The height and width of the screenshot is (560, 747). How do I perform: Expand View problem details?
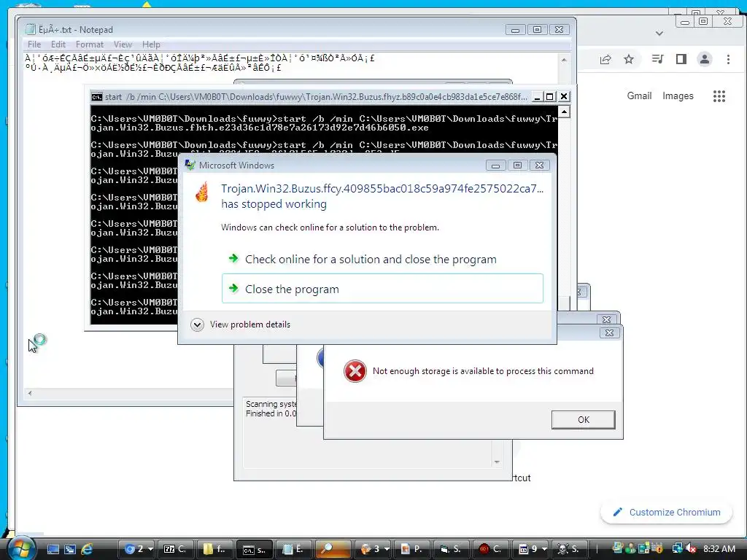click(x=240, y=324)
